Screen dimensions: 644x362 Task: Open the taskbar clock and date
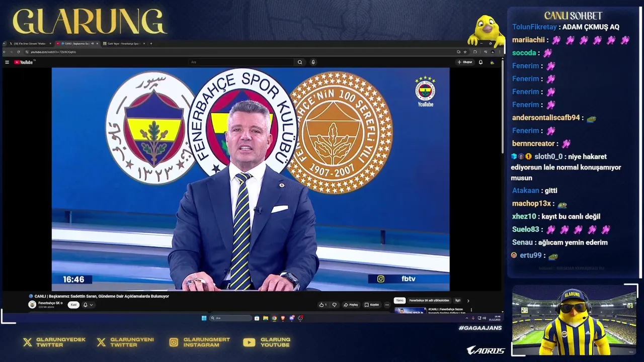coord(495,318)
